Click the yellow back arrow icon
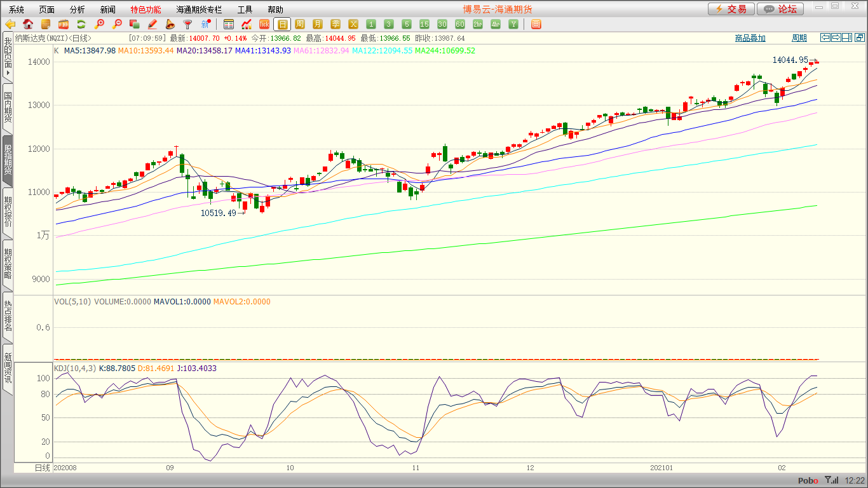This screenshot has height=488, width=868. tap(10, 24)
